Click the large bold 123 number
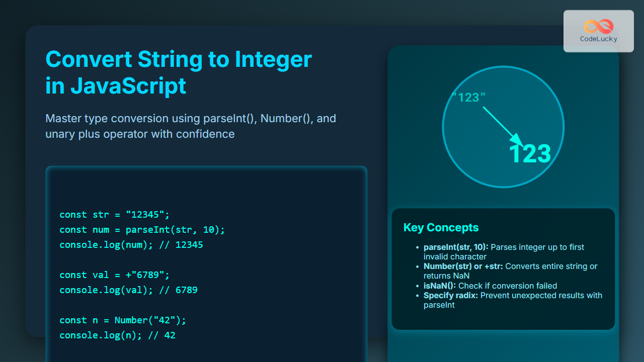Screen dimensions: 644x362 click(x=530, y=154)
